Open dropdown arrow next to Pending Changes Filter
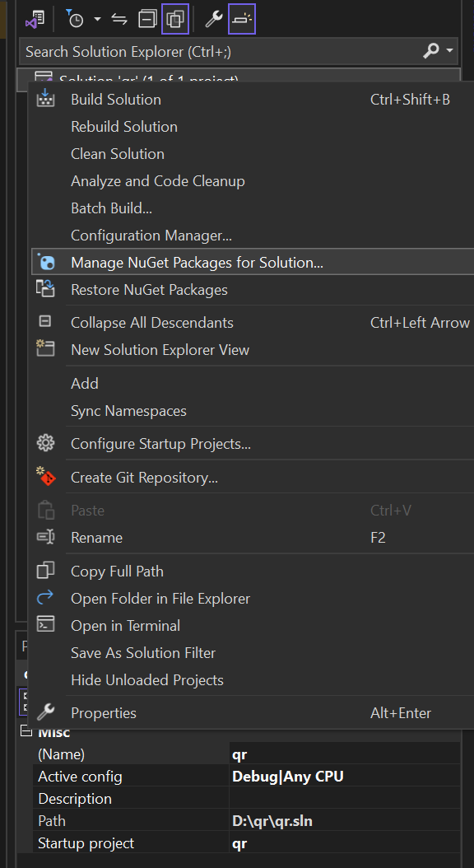This screenshot has height=868, width=474. point(97,19)
